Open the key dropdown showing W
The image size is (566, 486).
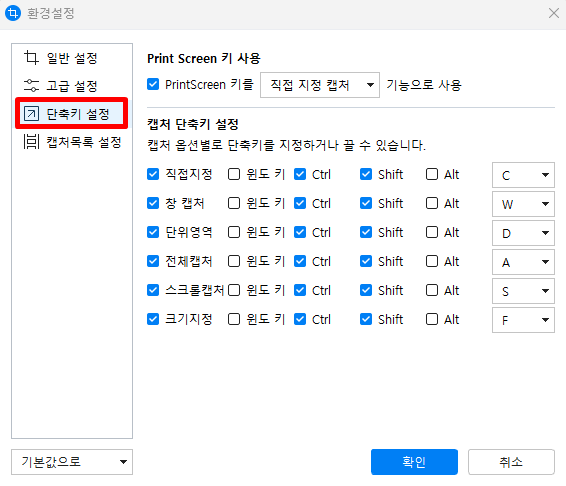(523, 204)
